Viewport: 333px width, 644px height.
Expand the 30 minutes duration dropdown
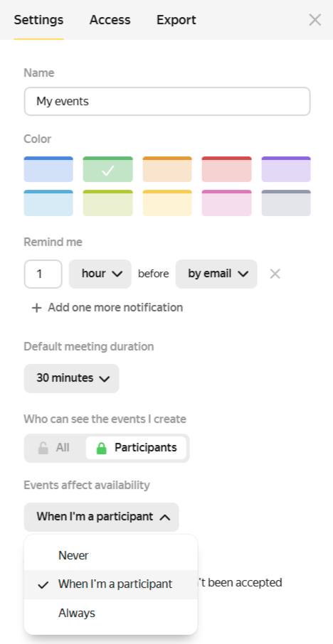click(72, 378)
